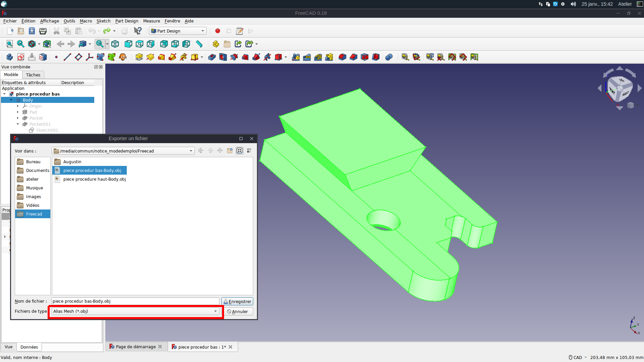
Task: Switch to the Données tab
Action: (x=29, y=347)
